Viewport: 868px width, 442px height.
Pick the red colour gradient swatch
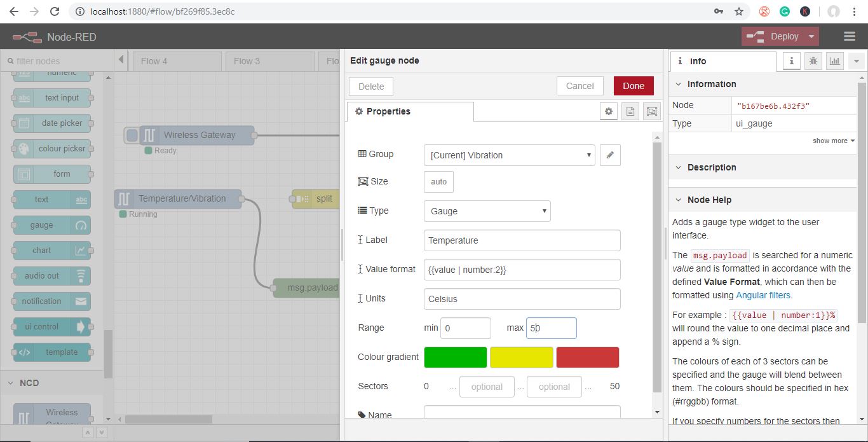click(588, 357)
